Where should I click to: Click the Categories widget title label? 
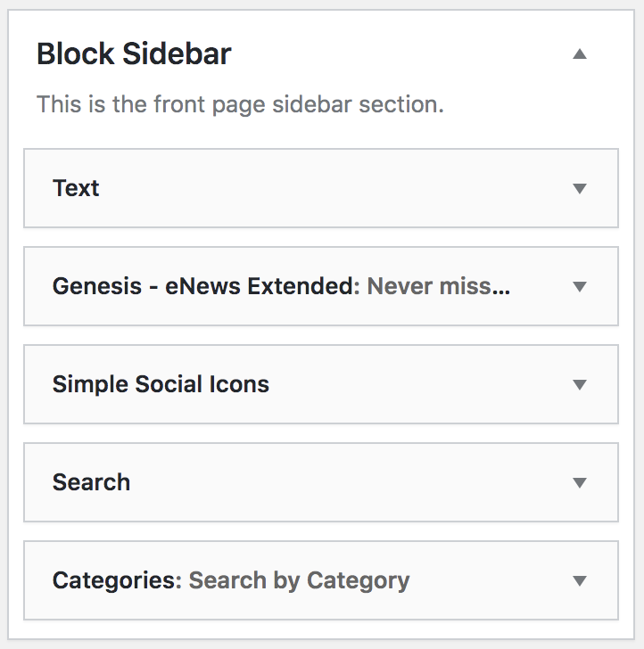pos(114,580)
